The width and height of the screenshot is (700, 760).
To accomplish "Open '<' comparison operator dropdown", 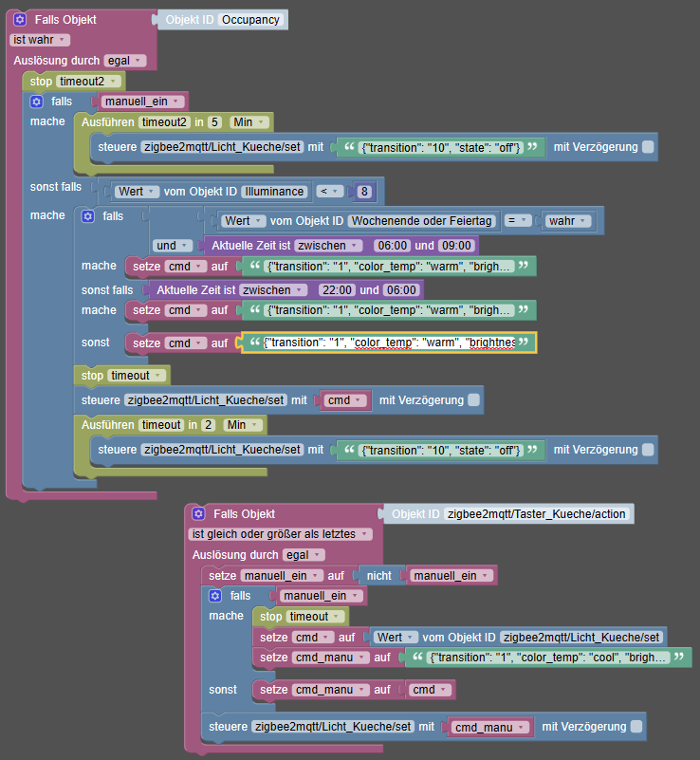I will pos(330,192).
